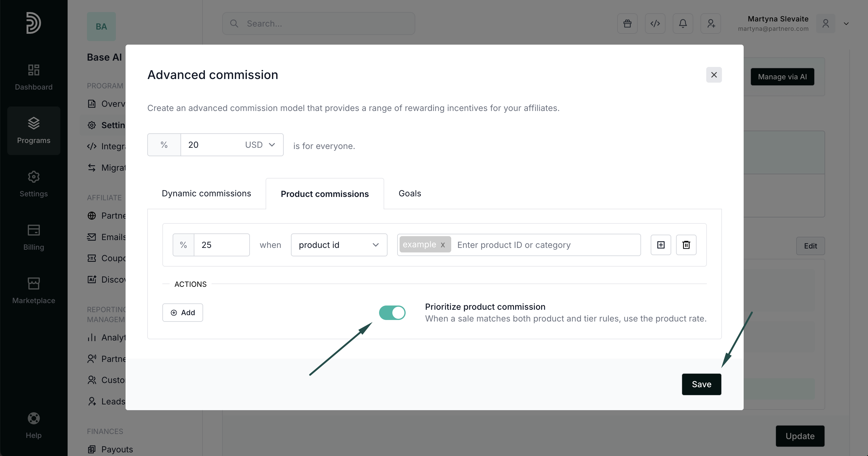This screenshot has height=456, width=868.
Task: Expand the USD currency dropdown
Action: (260, 145)
